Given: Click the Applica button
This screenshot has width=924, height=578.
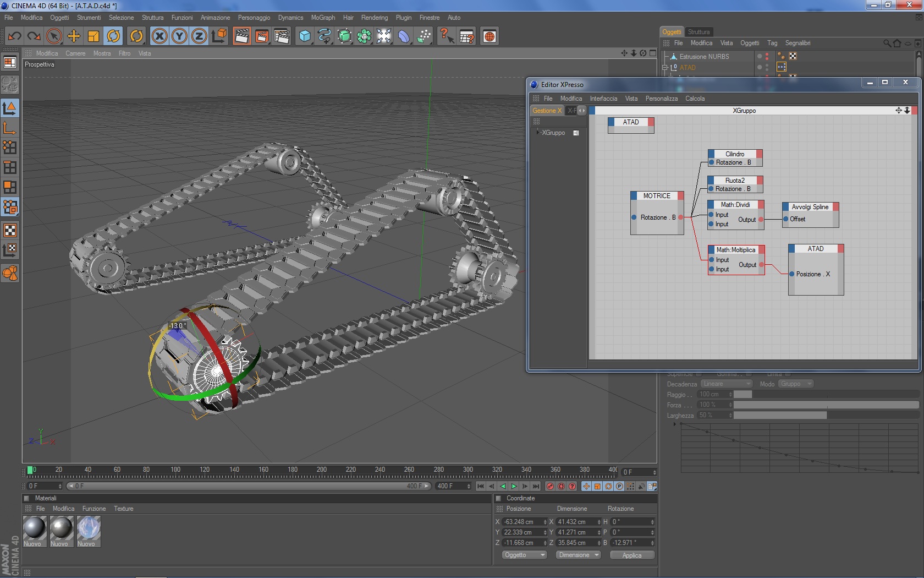Looking at the screenshot, I should point(632,555).
